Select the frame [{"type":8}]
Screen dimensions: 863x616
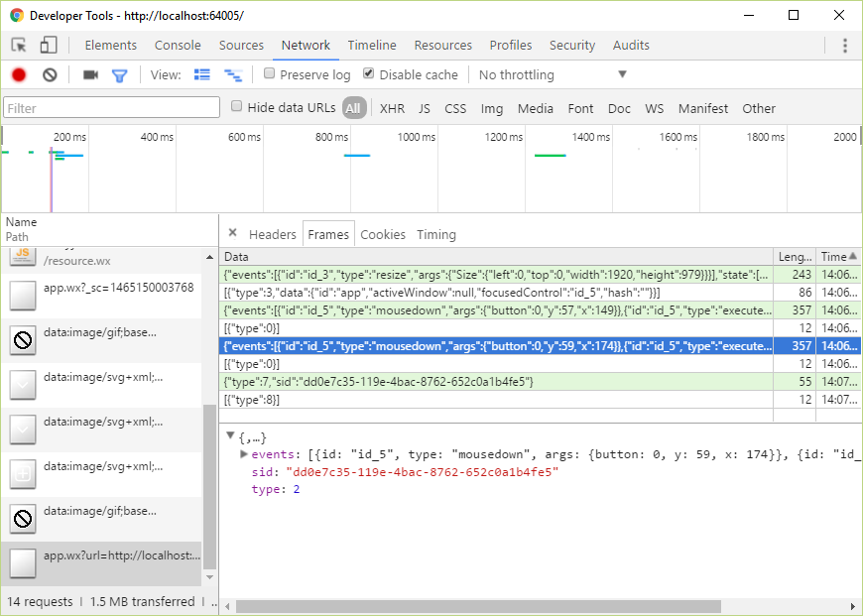pos(541,400)
